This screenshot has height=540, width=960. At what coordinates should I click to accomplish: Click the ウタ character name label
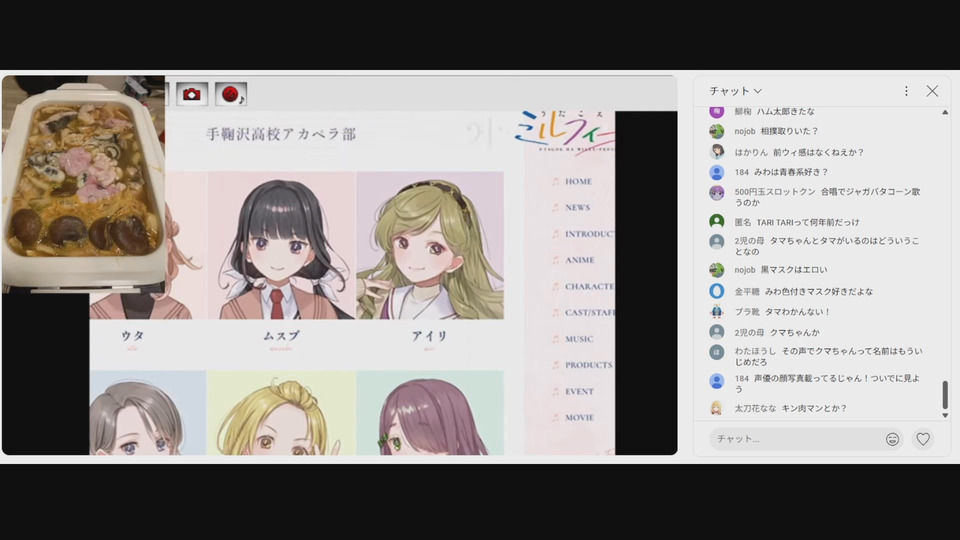click(x=133, y=336)
